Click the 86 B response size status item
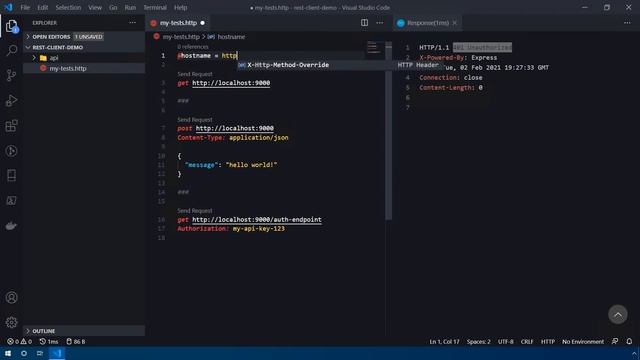This screenshot has height=360, width=640. (76, 342)
